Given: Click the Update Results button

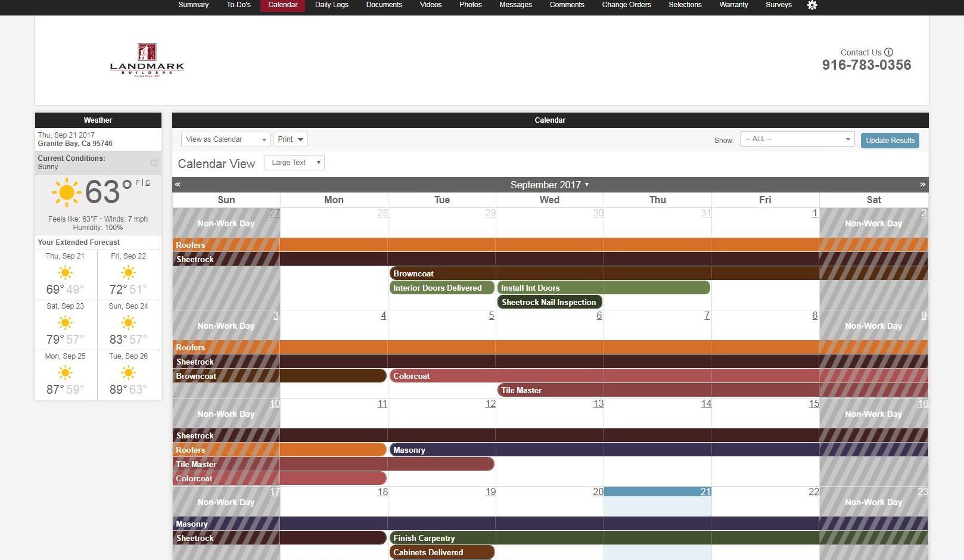Looking at the screenshot, I should point(890,141).
